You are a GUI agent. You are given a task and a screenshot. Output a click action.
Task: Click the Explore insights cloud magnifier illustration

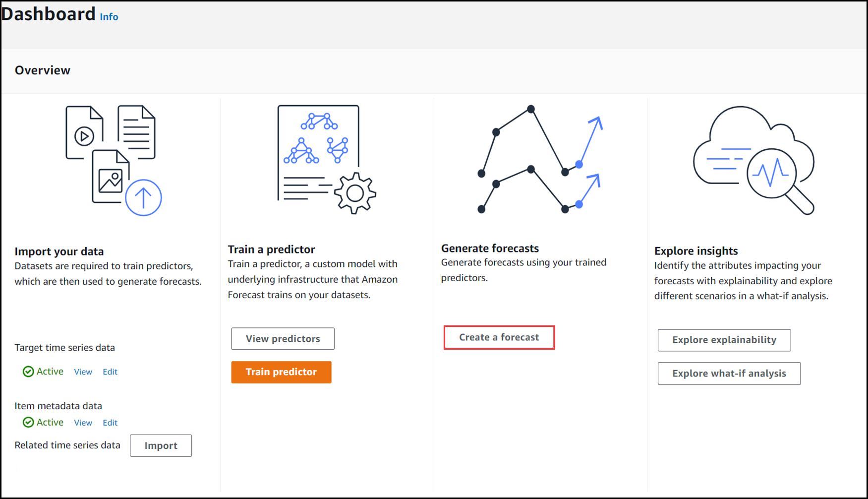pyautogui.click(x=753, y=160)
